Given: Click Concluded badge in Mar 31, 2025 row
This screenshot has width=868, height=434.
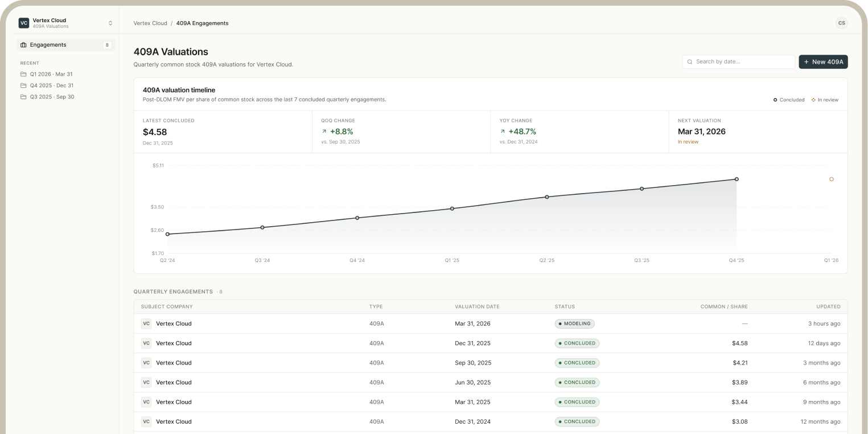Looking at the screenshot, I should 577,402.
